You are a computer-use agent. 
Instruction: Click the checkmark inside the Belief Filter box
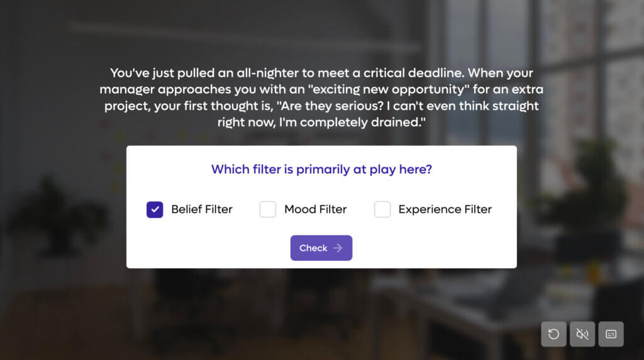155,209
